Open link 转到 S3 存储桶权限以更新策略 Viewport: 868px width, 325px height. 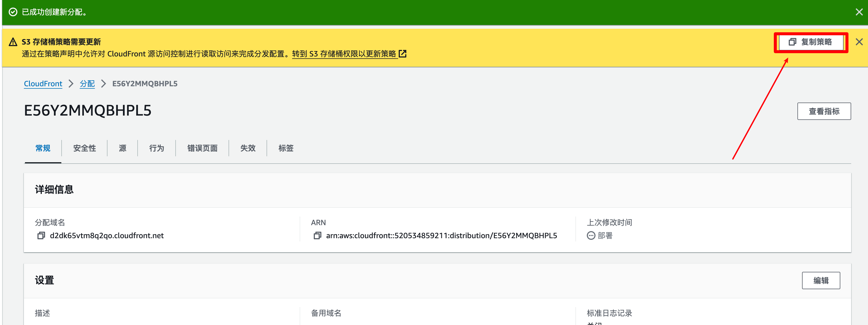(344, 54)
